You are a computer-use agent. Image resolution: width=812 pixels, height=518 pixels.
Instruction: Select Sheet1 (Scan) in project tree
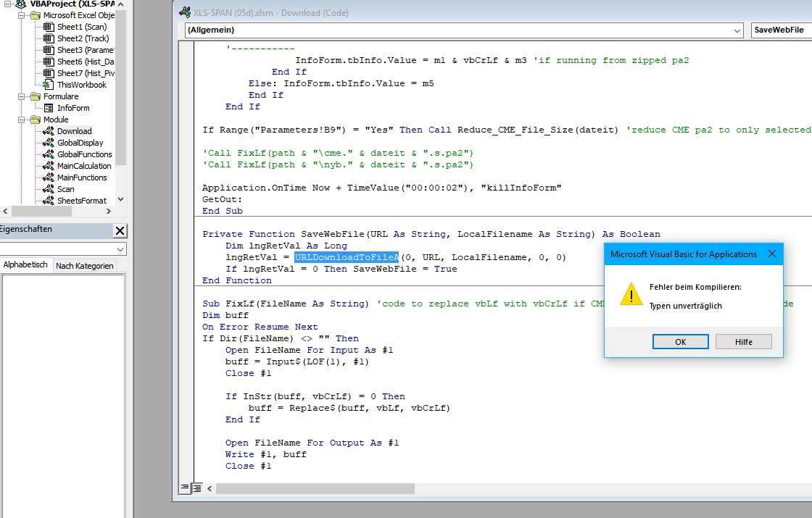(82, 27)
